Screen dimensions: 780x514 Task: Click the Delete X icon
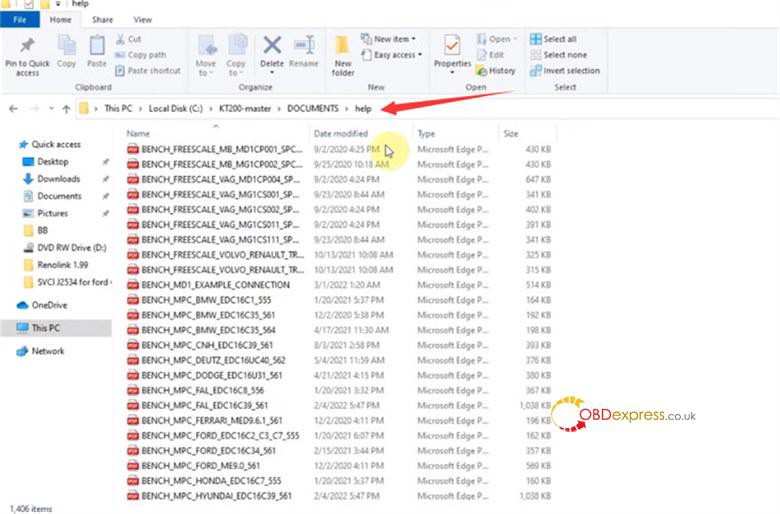point(272,45)
